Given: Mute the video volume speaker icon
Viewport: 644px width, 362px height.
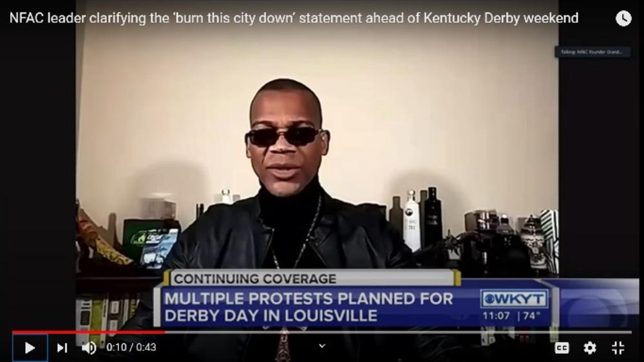Looking at the screenshot, I should click(x=89, y=348).
